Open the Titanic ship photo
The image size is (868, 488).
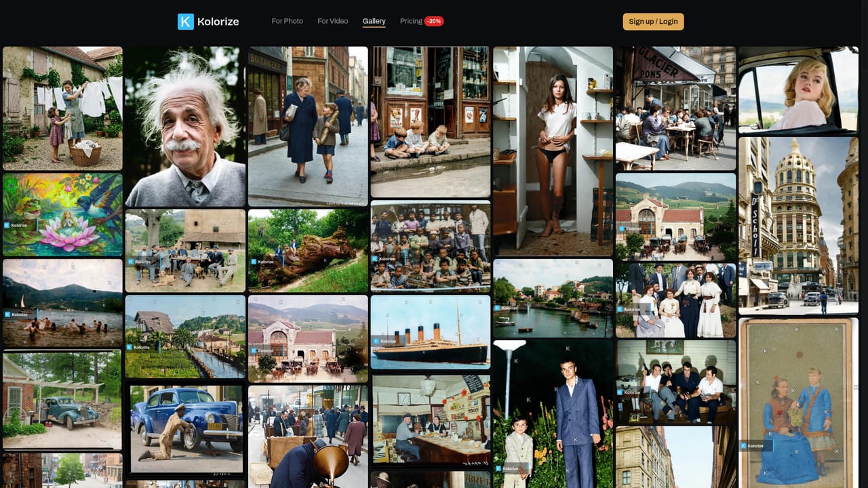431,332
